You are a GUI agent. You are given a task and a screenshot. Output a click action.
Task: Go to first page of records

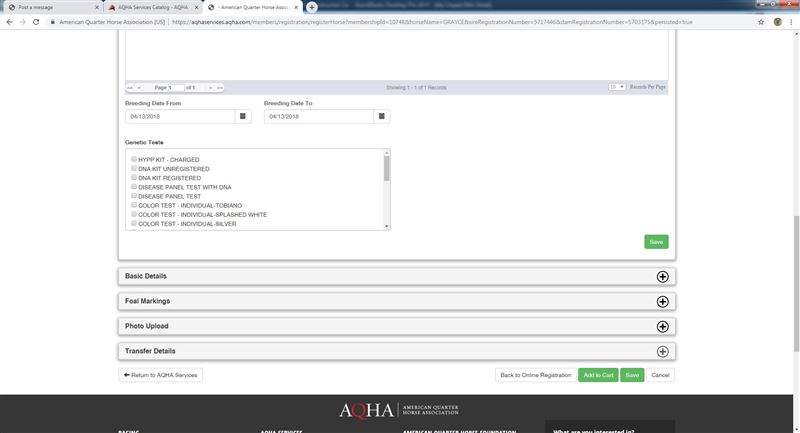[130, 88]
